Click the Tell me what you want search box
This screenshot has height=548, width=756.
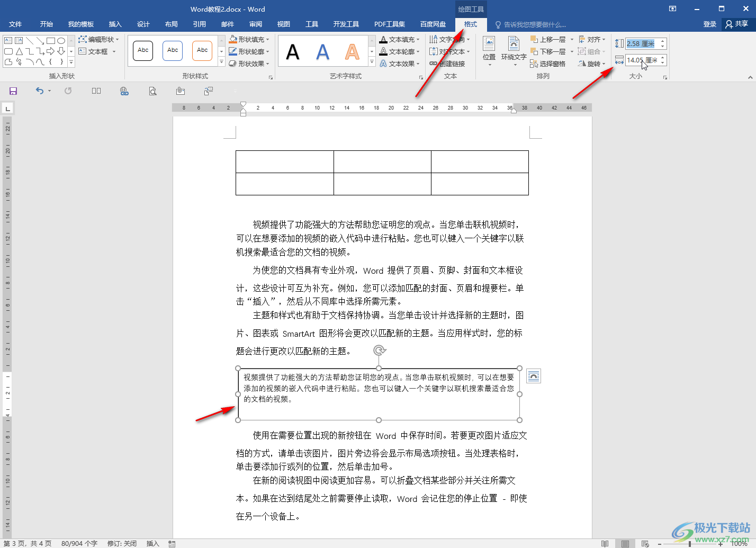click(x=530, y=24)
